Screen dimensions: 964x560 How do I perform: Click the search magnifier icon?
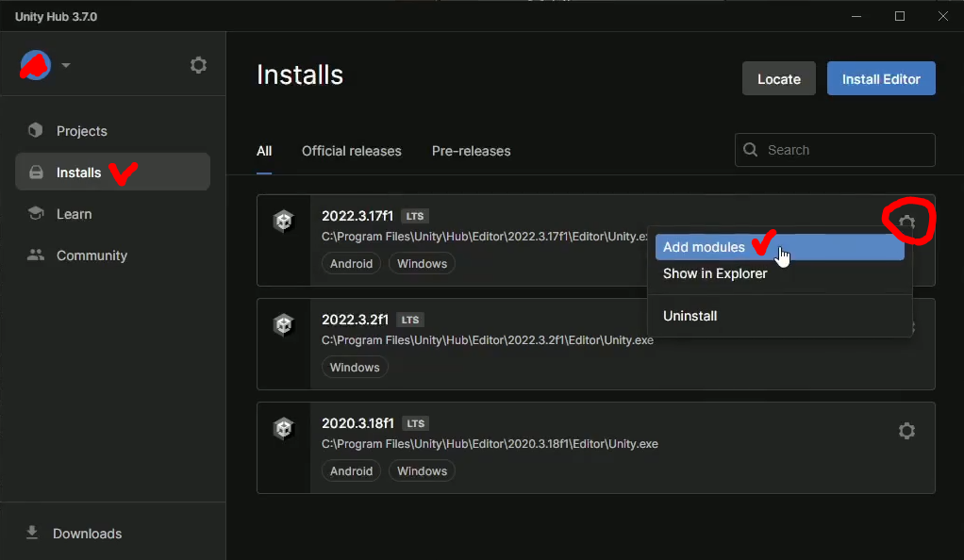coord(750,149)
